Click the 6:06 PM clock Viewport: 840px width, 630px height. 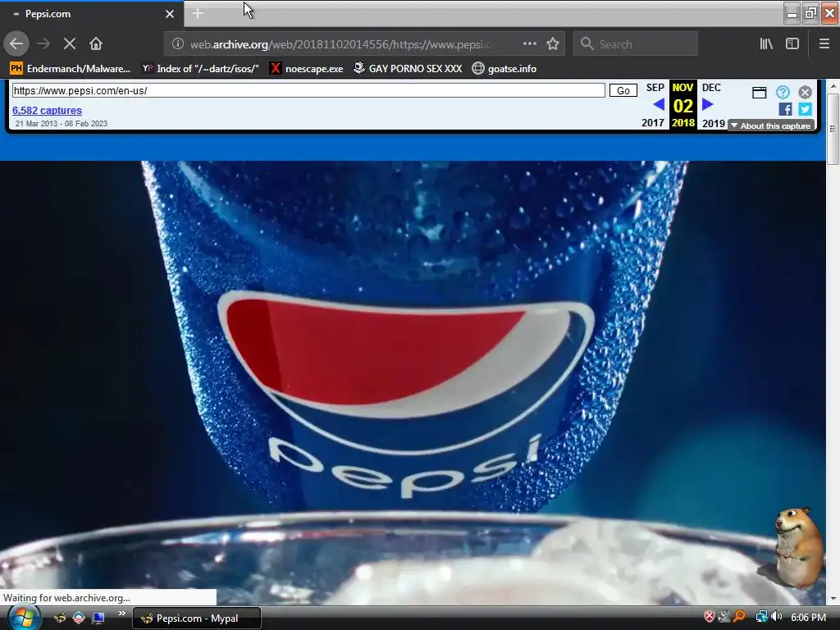pos(808,618)
